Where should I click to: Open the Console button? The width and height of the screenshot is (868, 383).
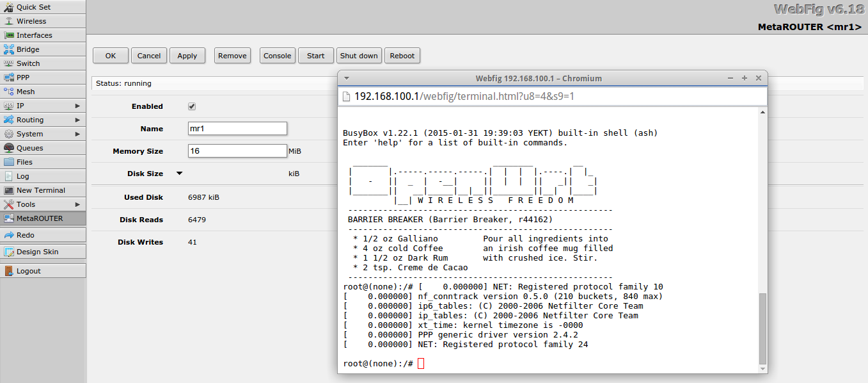tap(278, 56)
